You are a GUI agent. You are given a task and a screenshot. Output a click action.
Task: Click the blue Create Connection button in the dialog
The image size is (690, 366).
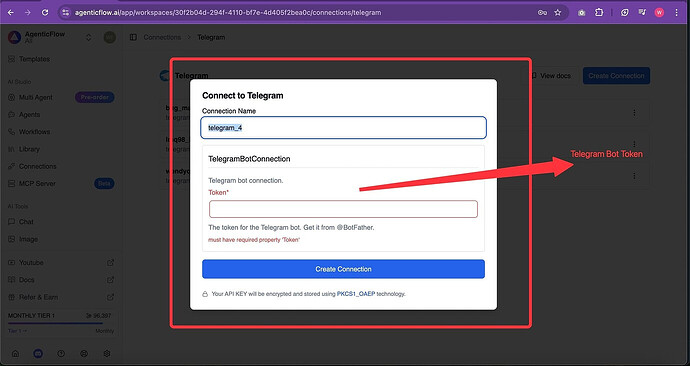(343, 269)
